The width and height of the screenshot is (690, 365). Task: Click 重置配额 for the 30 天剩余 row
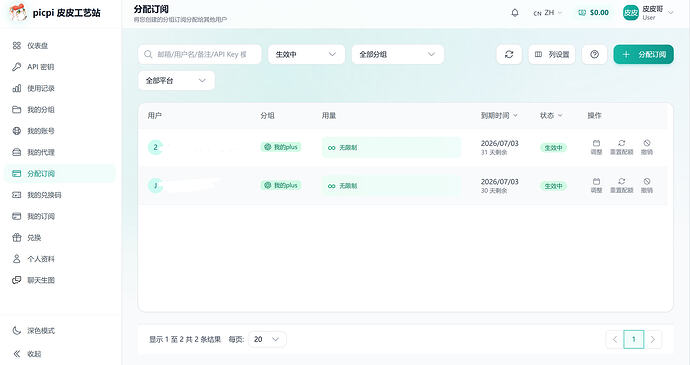pyautogui.click(x=621, y=186)
